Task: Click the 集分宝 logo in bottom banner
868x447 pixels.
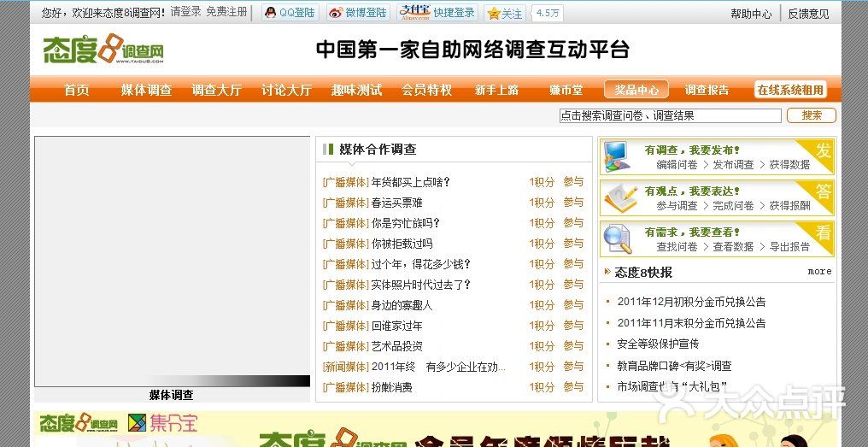Action: 162,422
